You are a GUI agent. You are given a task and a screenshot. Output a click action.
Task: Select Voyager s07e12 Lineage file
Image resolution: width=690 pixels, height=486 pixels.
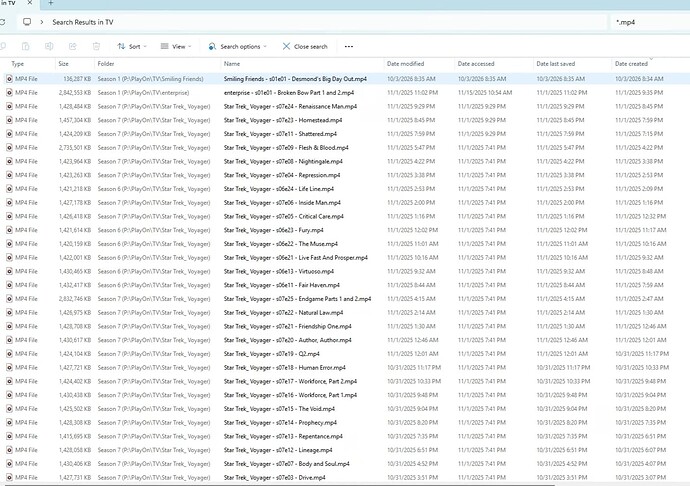tap(278, 450)
